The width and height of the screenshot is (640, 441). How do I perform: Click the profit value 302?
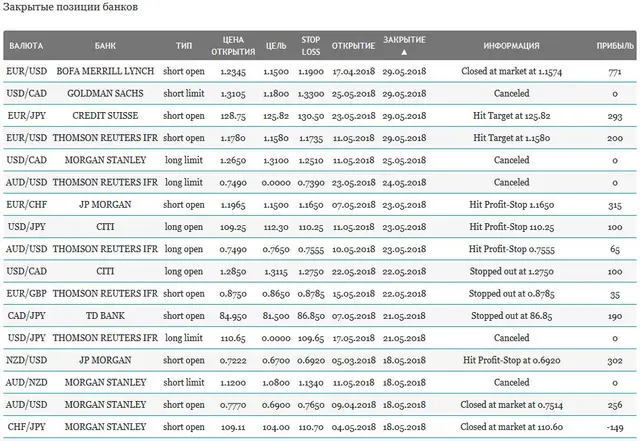click(615, 361)
